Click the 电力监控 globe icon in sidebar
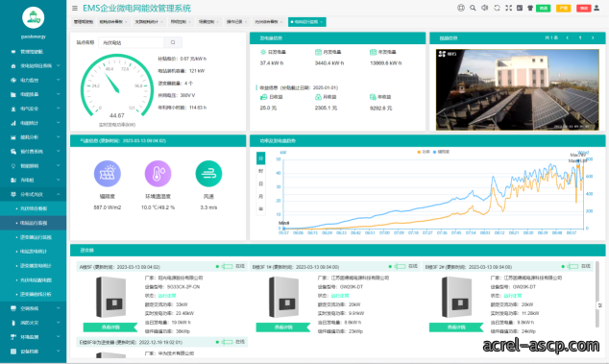 coord(13,80)
